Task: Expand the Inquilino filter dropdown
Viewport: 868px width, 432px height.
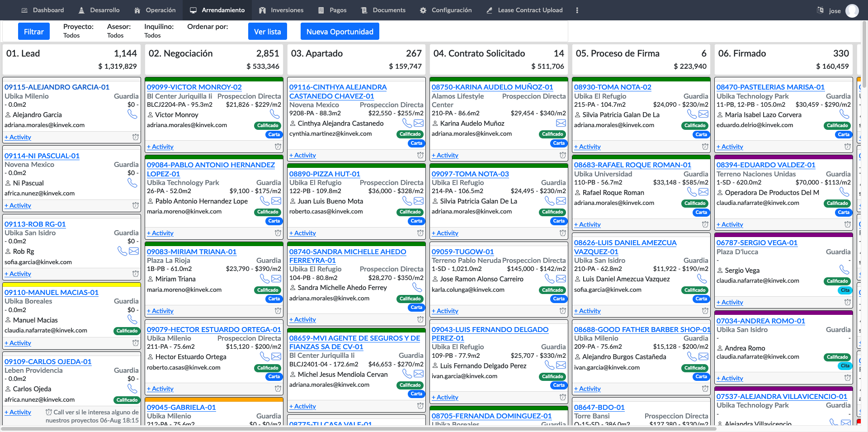Action: [159, 31]
